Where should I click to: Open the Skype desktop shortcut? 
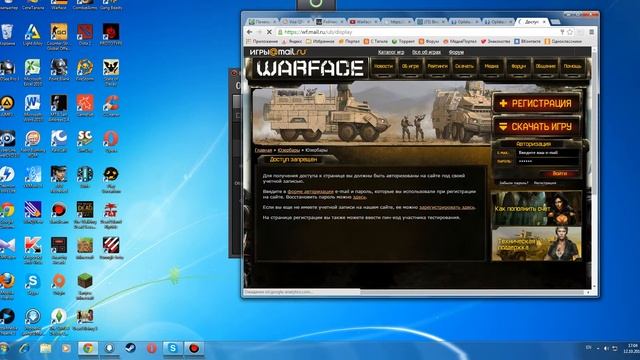tap(33, 284)
